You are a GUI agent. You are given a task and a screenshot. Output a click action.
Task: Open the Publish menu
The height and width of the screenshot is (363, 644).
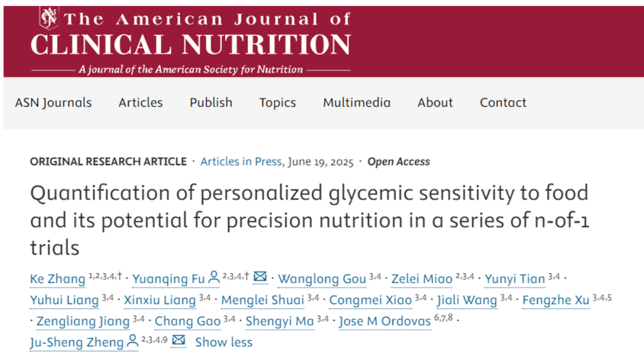point(211,103)
